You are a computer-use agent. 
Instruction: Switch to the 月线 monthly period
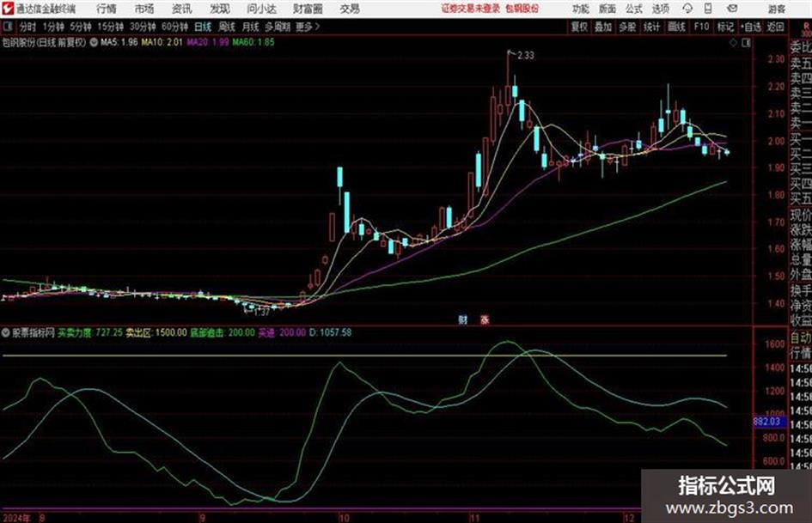251,27
